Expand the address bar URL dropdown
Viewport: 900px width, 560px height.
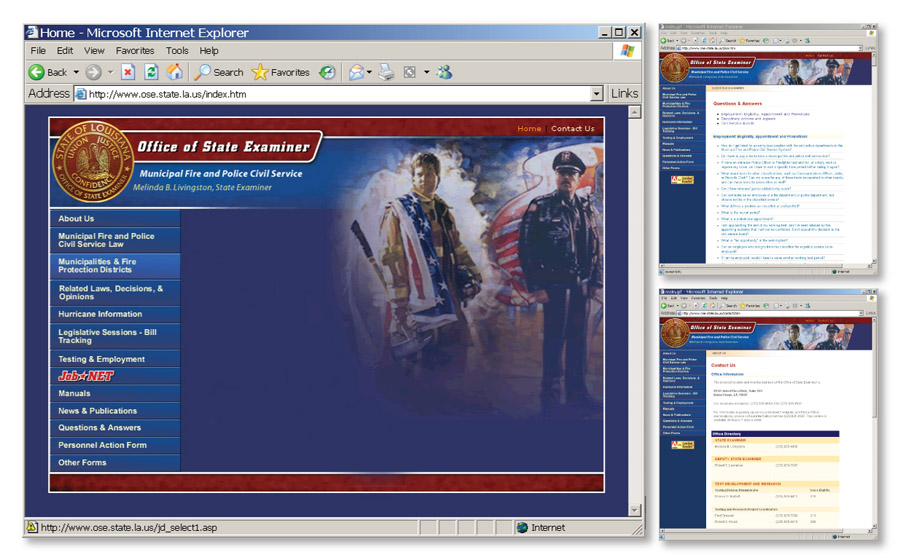(x=597, y=94)
